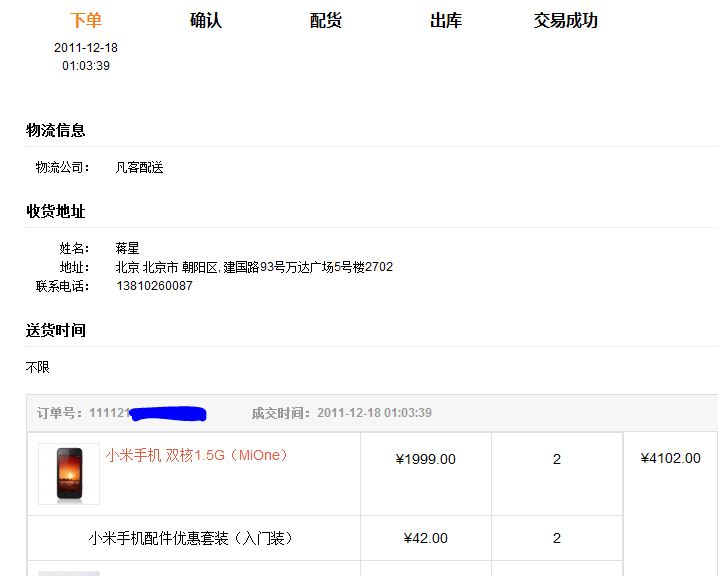Screen dimensions: 718x576
Task: Open the 小米手机 双核1.5G (MiOne) product link
Action: (x=197, y=455)
